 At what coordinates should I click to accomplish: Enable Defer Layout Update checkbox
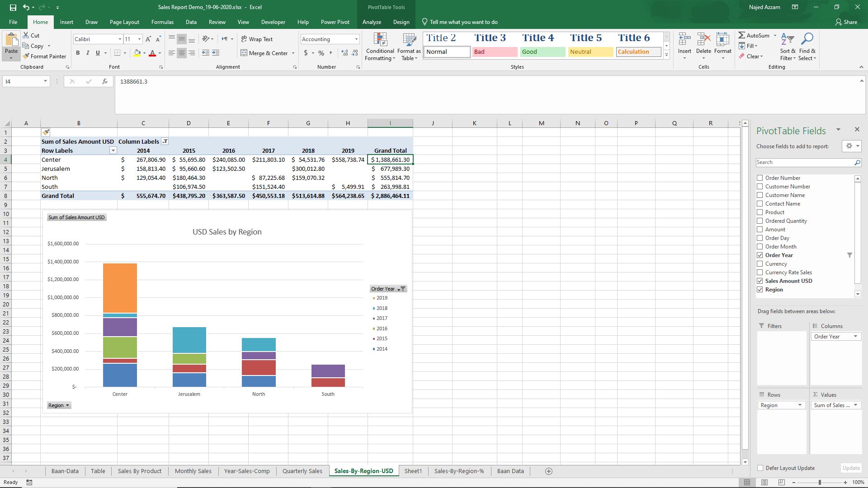coord(760,468)
